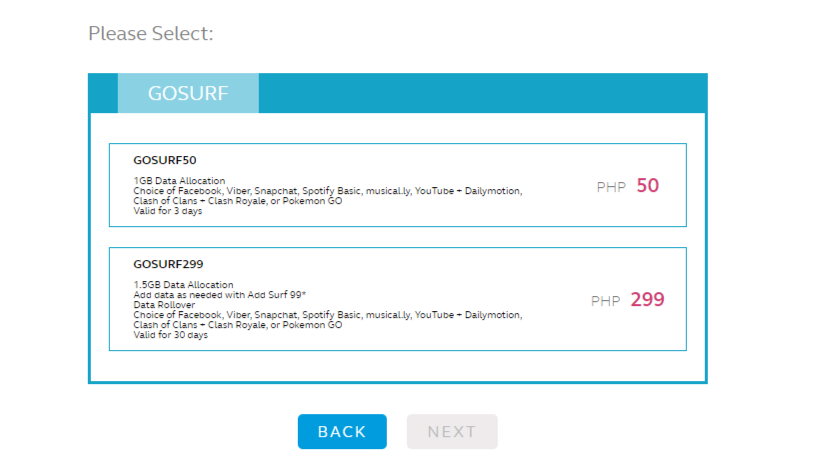Click the Valid for 30 days line
This screenshot has width=838, height=475.
(170, 335)
